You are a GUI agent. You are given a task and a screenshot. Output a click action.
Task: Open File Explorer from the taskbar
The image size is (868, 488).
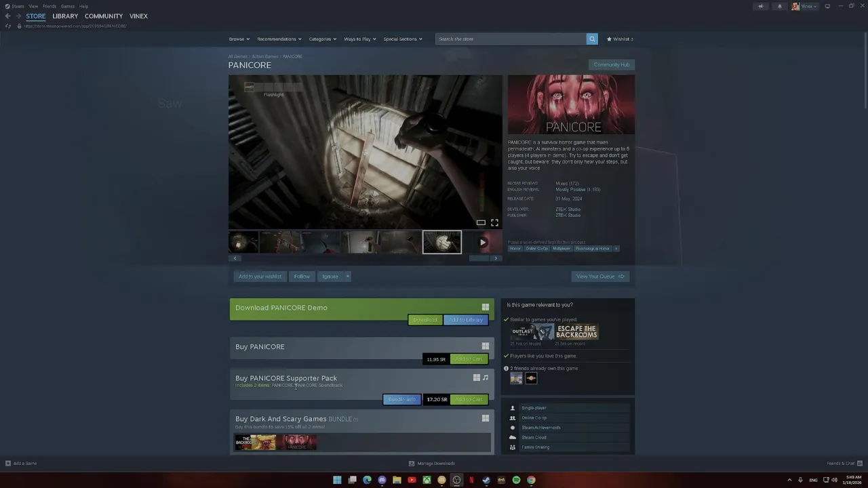coord(397,480)
